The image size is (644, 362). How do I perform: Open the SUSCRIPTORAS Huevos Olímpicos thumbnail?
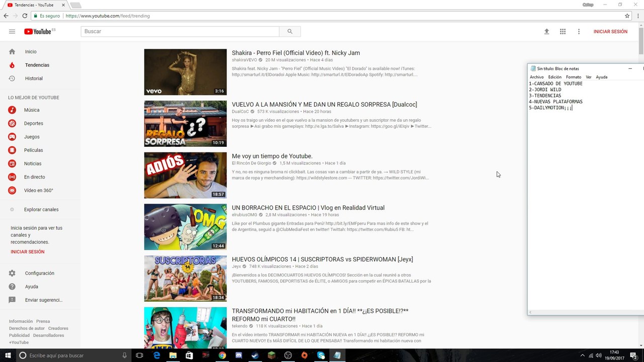(x=185, y=279)
